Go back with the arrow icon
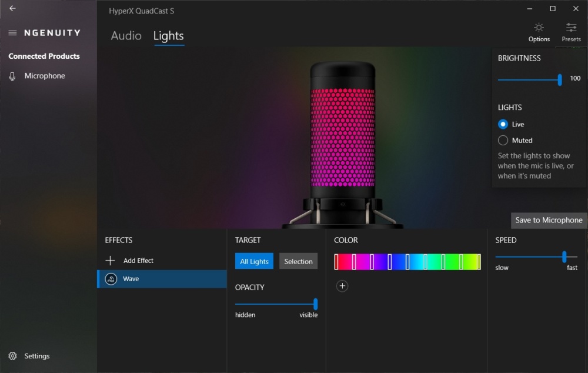 [x=12, y=8]
